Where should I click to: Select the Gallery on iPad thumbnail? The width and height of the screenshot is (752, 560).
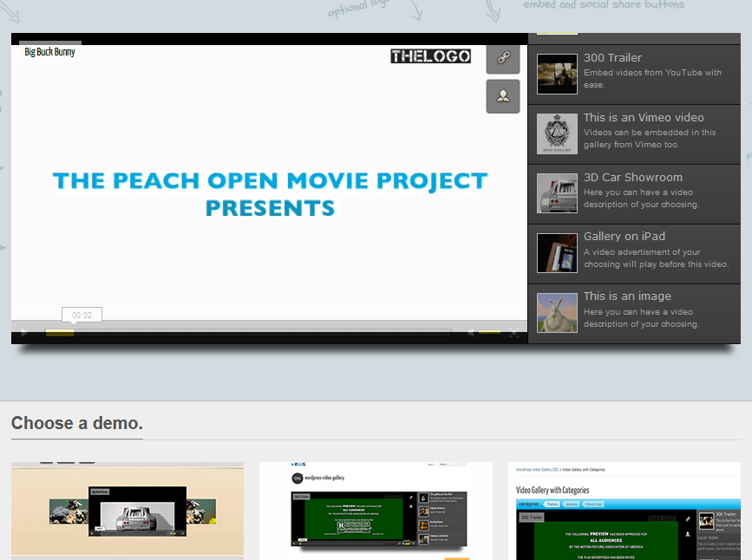click(x=558, y=253)
